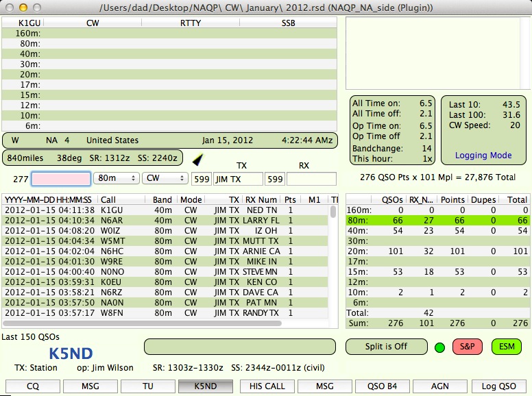
Task: Click the score total 27,876 text
Action: coord(490,177)
